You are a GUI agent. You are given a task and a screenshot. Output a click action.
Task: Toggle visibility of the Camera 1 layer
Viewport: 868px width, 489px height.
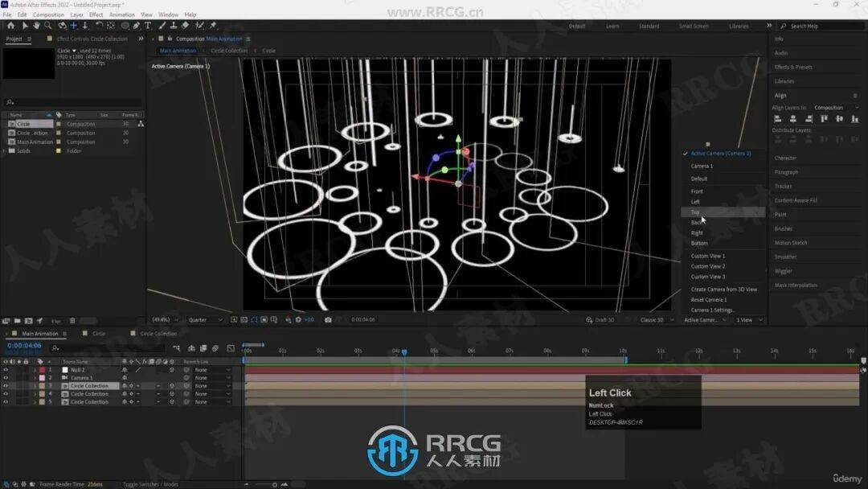pos(6,378)
